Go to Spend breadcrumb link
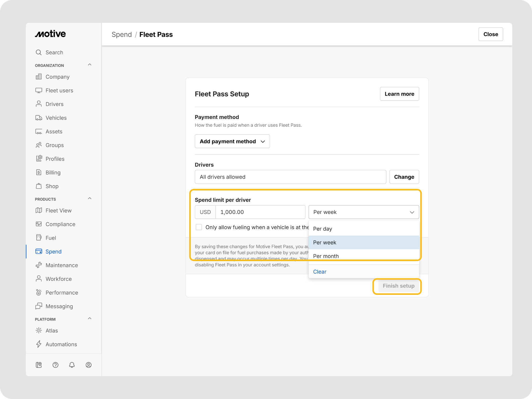This screenshot has height=399, width=532. 122,35
